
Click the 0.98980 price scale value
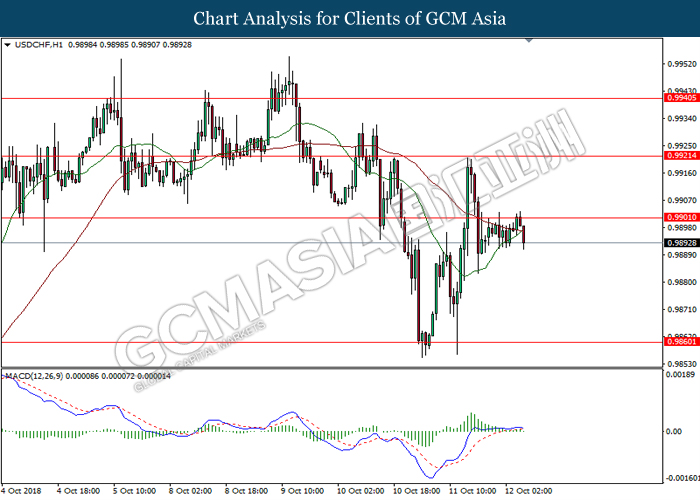(682, 228)
